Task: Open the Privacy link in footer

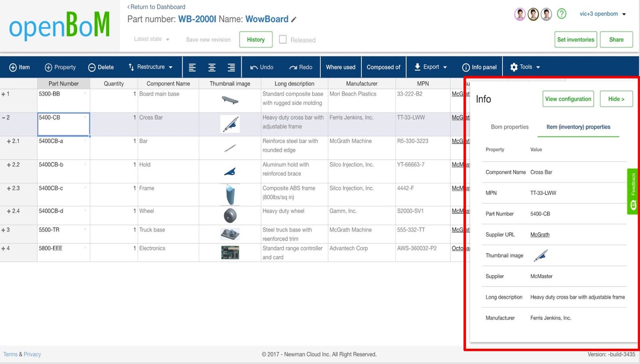Action: tap(32, 354)
